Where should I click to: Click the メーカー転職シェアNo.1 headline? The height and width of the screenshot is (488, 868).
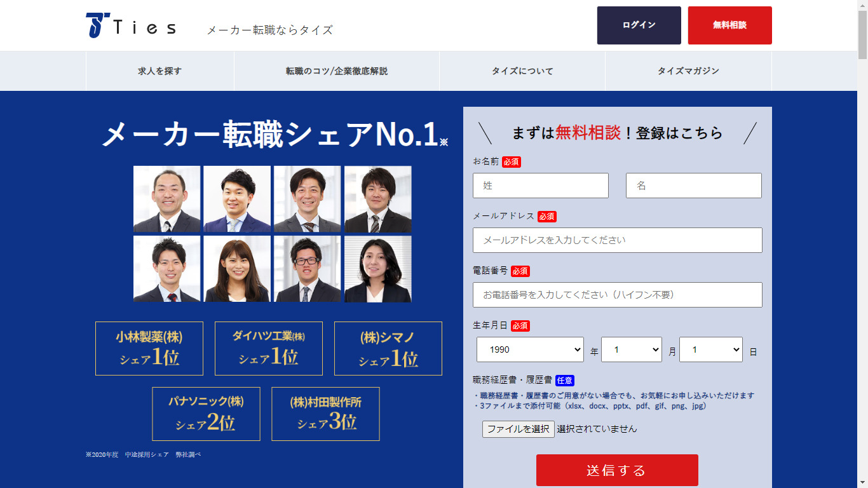(275, 134)
